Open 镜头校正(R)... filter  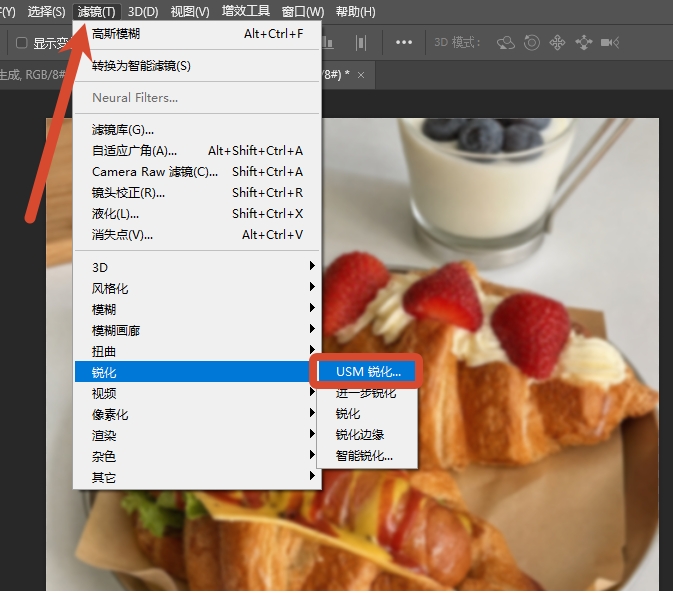point(197,193)
